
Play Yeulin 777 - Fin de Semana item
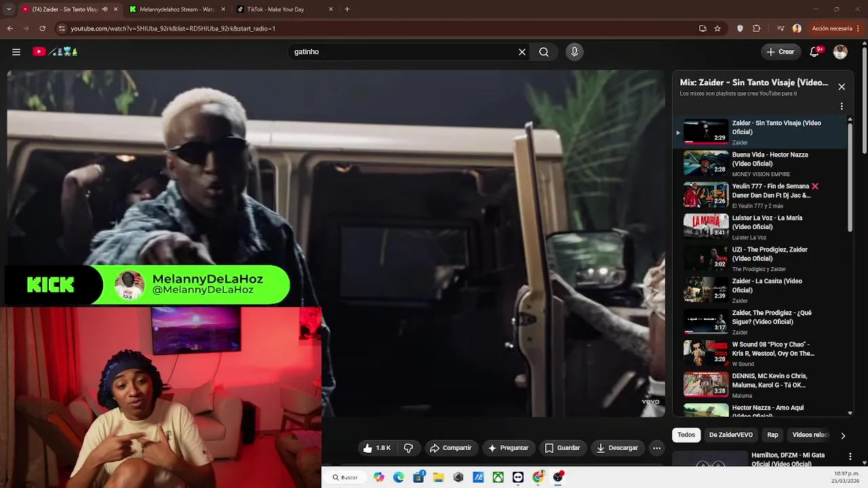pos(759,195)
